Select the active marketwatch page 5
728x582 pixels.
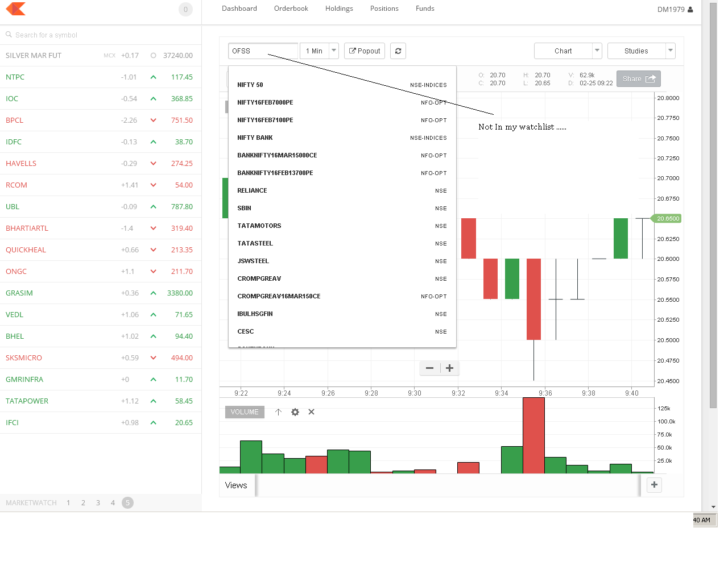[127, 503]
